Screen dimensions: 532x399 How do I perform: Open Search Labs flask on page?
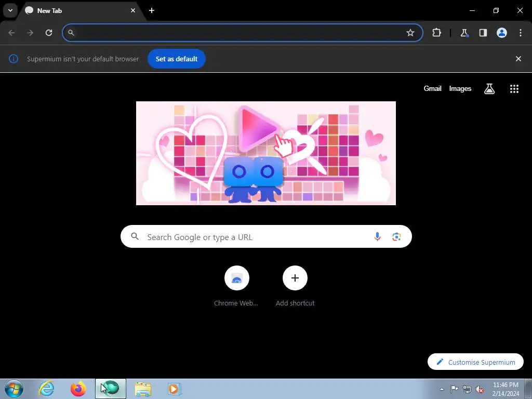click(489, 88)
